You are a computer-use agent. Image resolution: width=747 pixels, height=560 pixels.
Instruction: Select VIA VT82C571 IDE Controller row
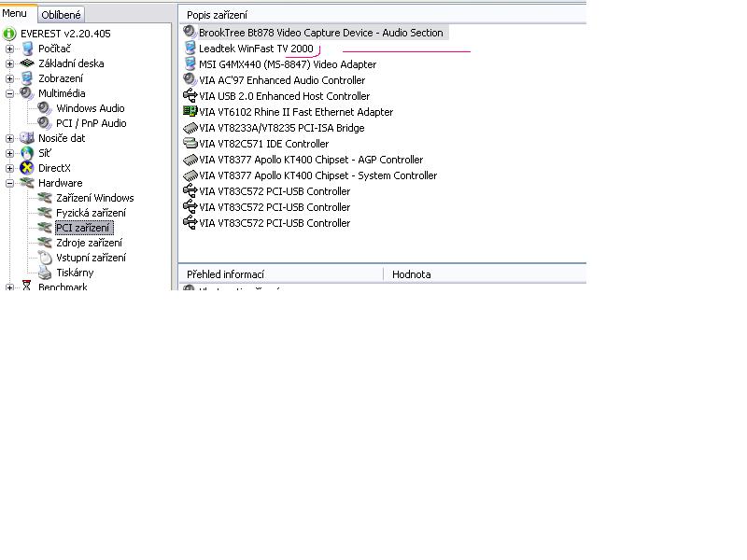263,144
